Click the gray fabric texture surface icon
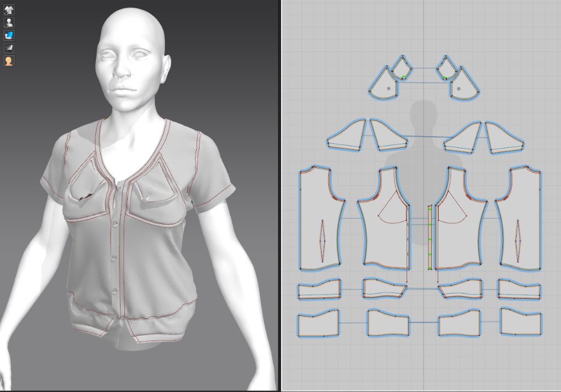 (x=9, y=48)
